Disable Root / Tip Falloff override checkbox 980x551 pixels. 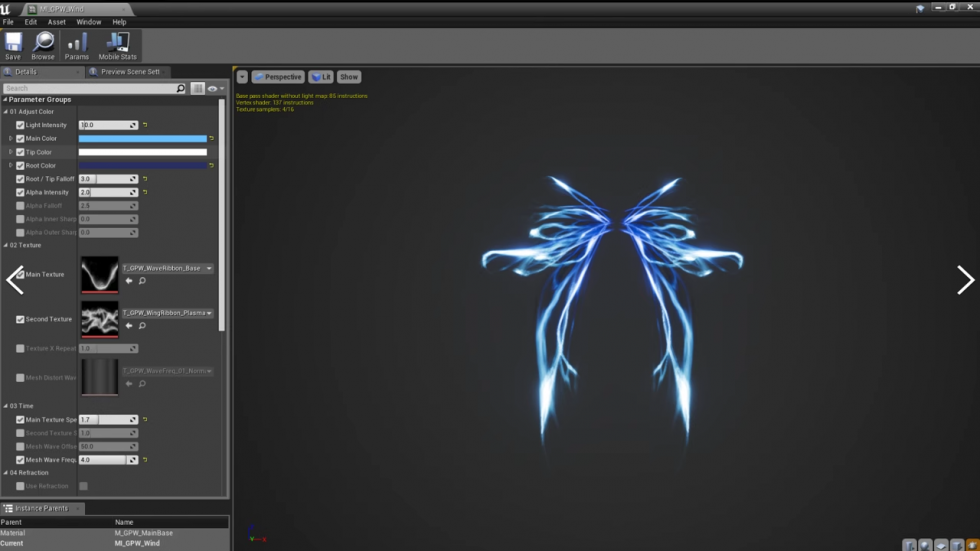pos(20,179)
